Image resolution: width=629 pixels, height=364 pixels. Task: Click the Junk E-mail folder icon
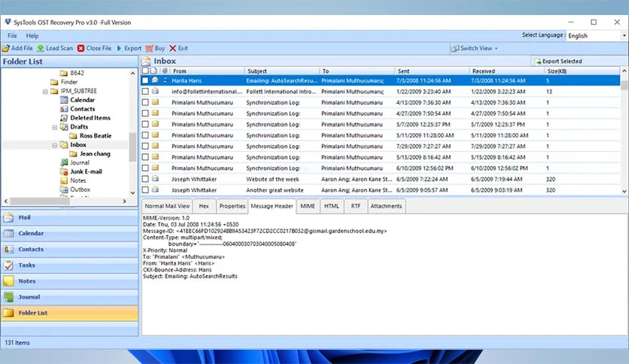(x=64, y=171)
